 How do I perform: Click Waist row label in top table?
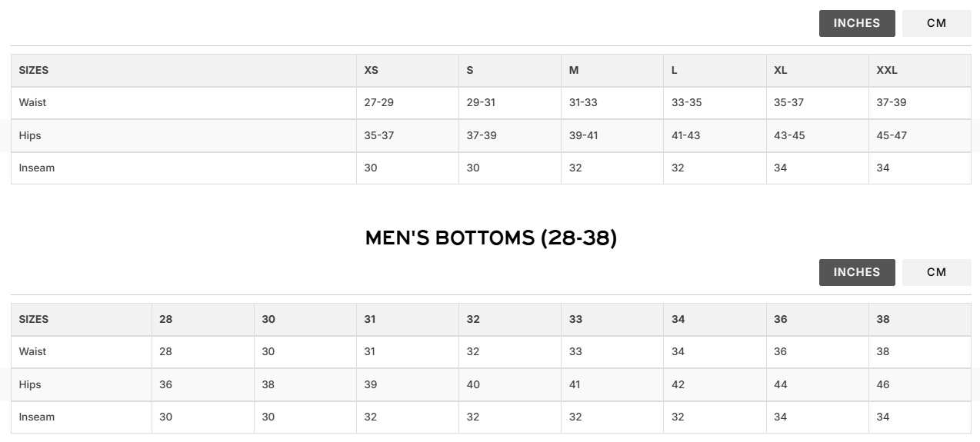(x=32, y=102)
